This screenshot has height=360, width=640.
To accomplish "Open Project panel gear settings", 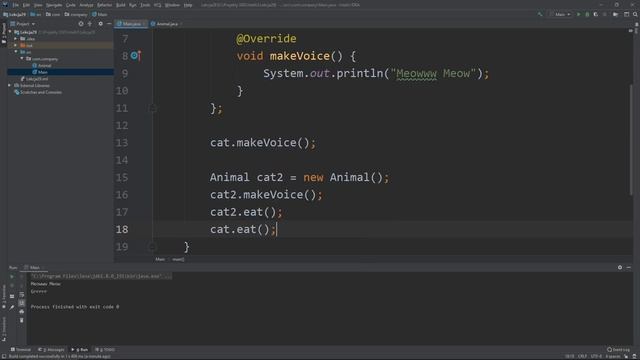I will point(100,24).
